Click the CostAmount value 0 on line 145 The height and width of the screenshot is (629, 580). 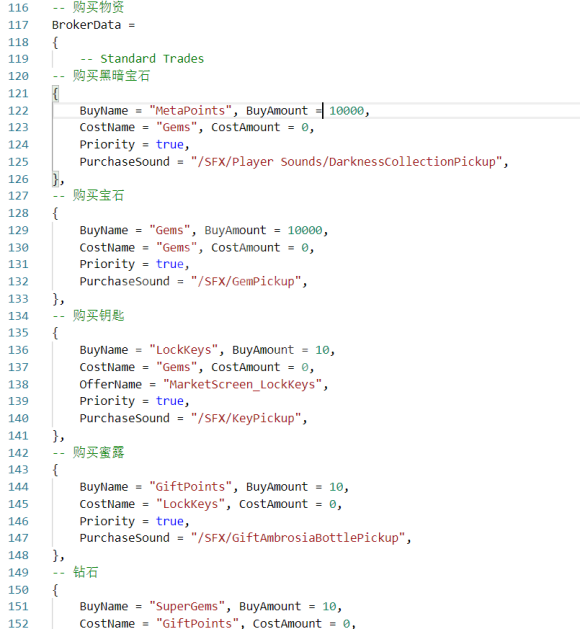click(333, 504)
